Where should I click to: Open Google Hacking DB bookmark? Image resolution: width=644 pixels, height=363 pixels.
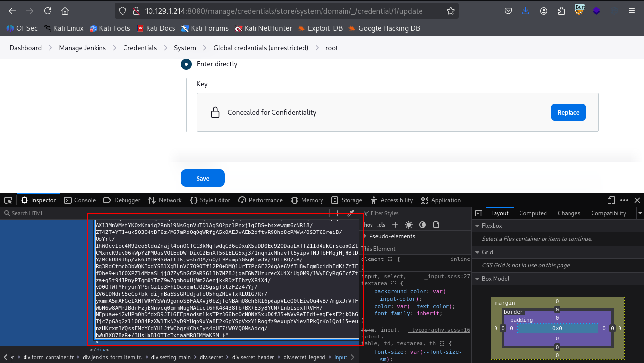pyautogui.click(x=384, y=28)
